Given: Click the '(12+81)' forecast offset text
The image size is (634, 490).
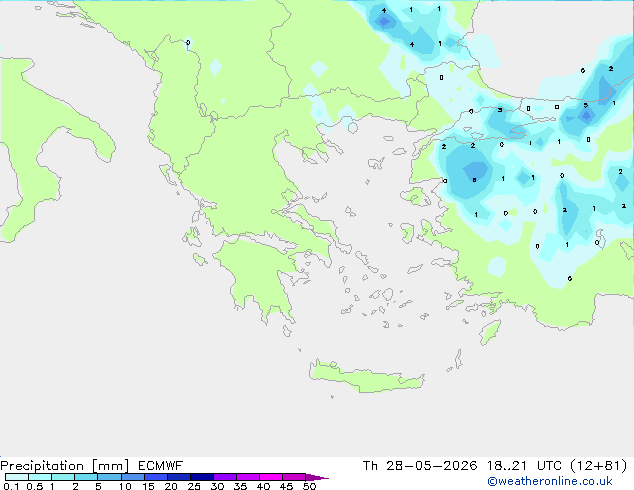Looking at the screenshot, I should tap(598, 466).
